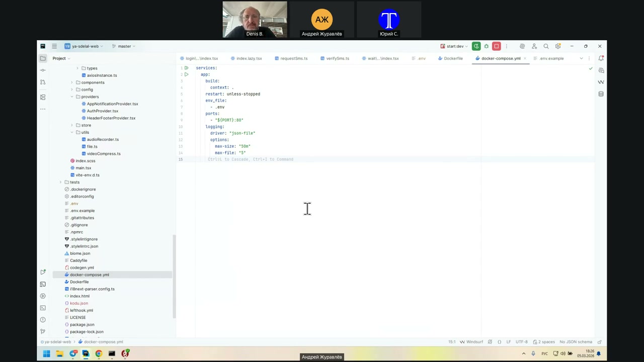The width and height of the screenshot is (644, 362).
Task: Expand the components folder
Action: coord(71,82)
